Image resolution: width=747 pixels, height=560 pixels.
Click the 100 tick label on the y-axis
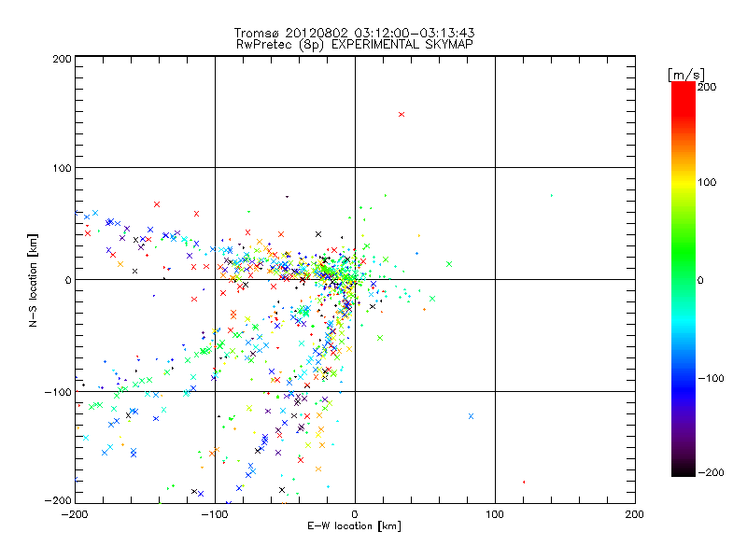coord(60,168)
